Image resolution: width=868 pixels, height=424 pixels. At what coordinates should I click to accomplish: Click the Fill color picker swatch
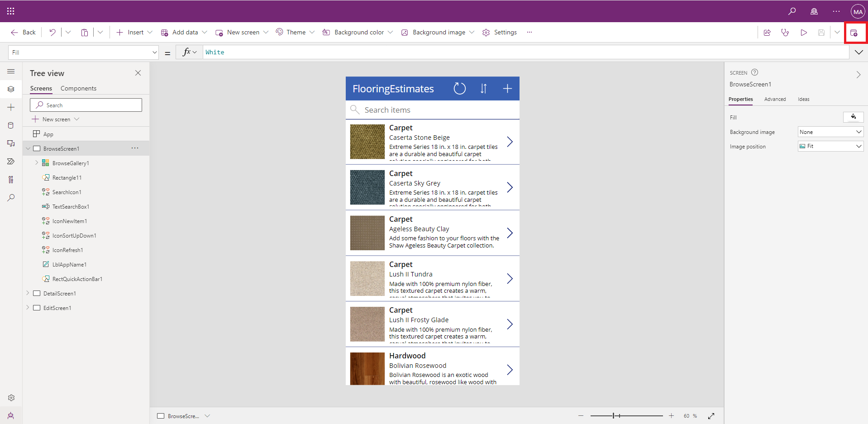tap(853, 117)
